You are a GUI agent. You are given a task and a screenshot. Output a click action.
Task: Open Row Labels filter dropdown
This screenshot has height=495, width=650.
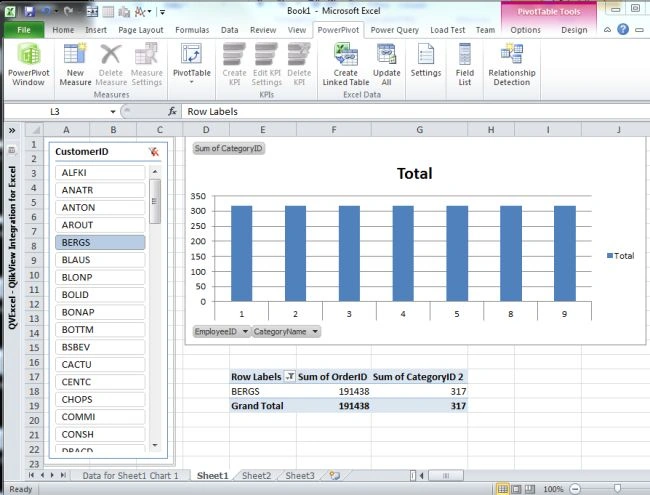click(x=290, y=376)
